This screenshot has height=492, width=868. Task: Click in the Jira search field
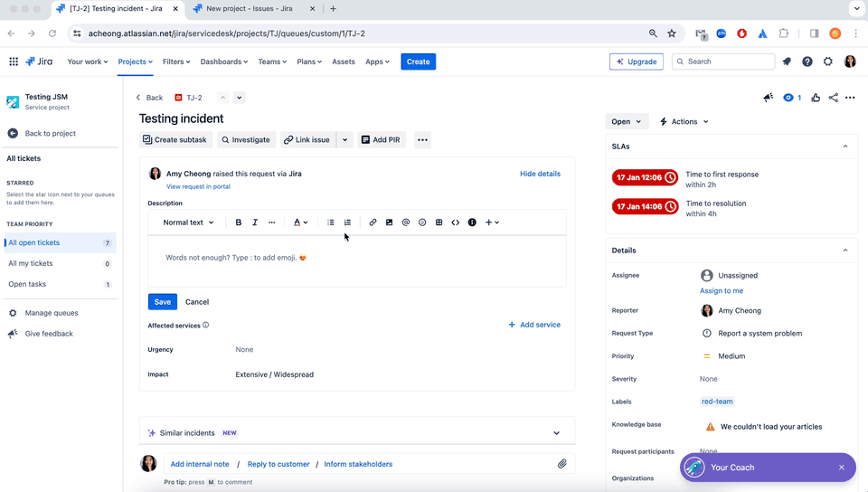pyautogui.click(x=723, y=61)
